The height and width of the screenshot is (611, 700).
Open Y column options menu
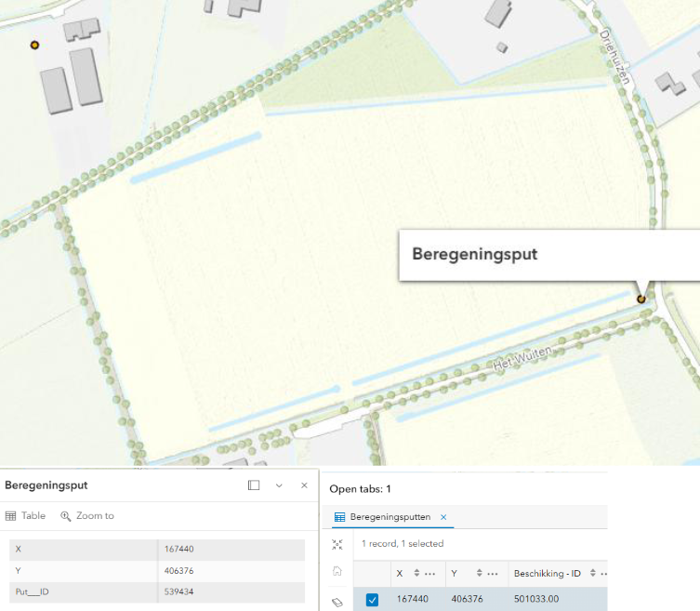495,573
